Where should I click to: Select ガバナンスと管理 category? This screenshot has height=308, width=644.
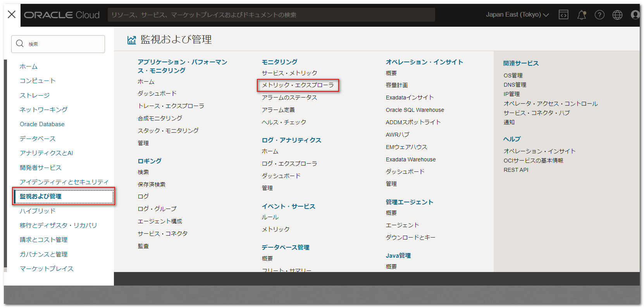pos(44,254)
